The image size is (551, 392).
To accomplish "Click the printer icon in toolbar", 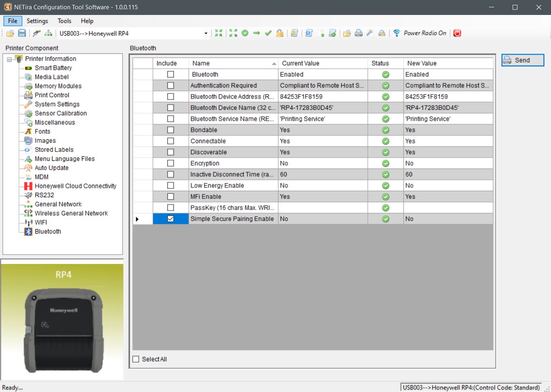I will point(358,33).
